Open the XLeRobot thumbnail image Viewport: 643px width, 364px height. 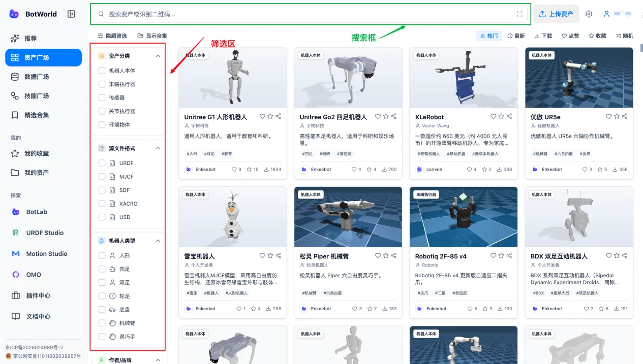[464, 78]
